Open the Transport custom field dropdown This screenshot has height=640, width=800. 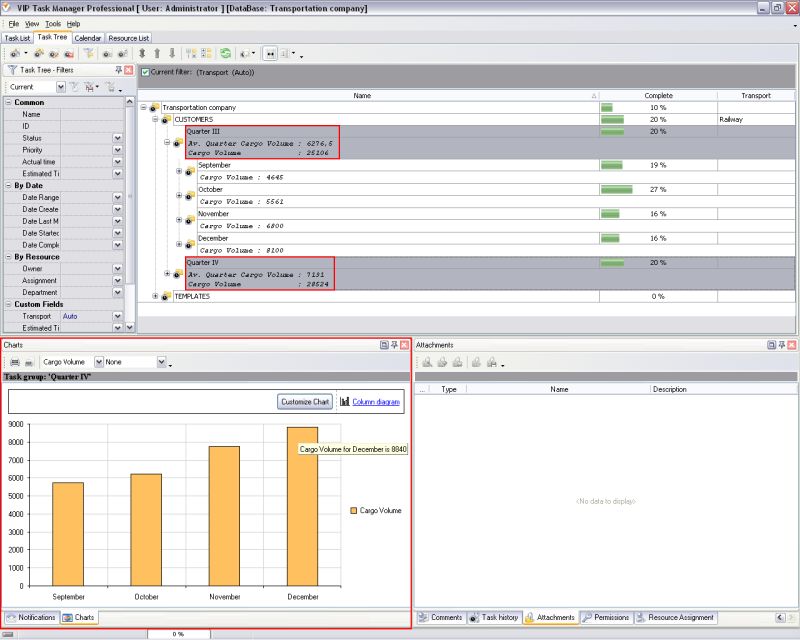coord(118,316)
